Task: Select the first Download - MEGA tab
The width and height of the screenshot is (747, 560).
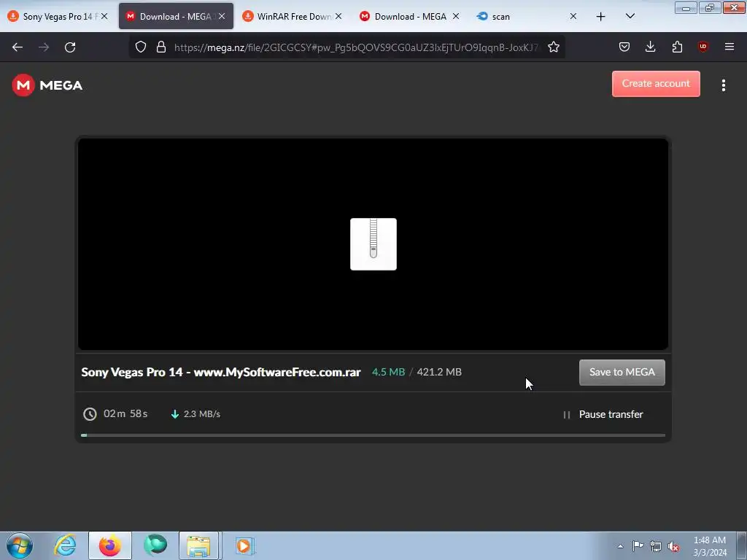Action: pyautogui.click(x=176, y=16)
